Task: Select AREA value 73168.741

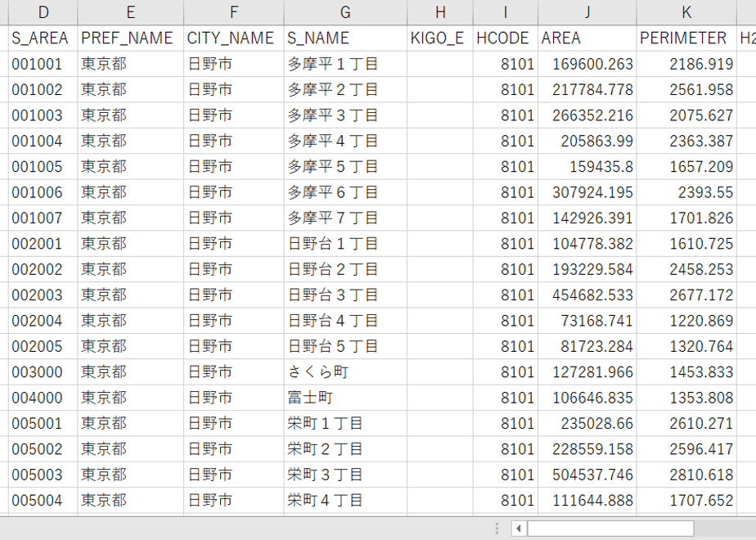Action: pyautogui.click(x=587, y=321)
